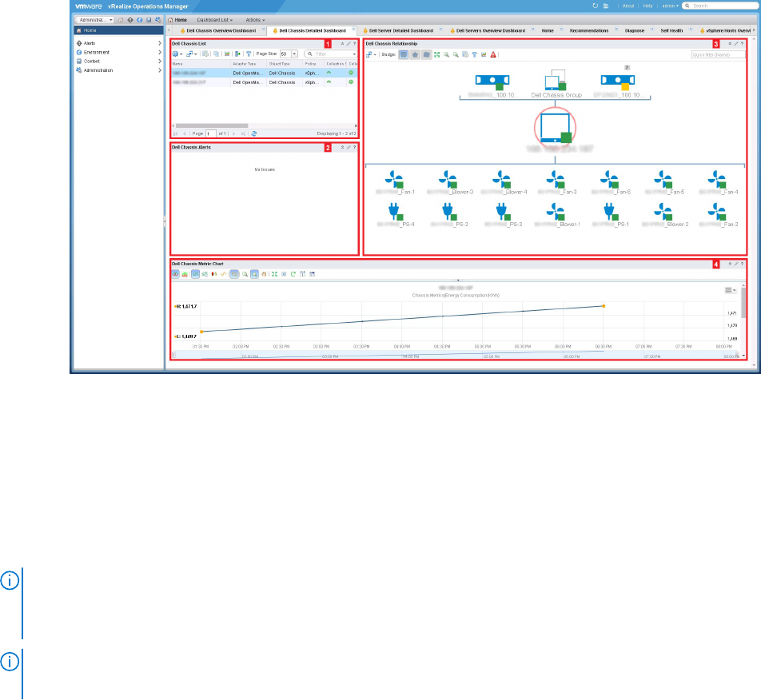Screen dimensions: 761x700
Task: Click the Home button in the dashboard toolbar
Action: [177, 20]
